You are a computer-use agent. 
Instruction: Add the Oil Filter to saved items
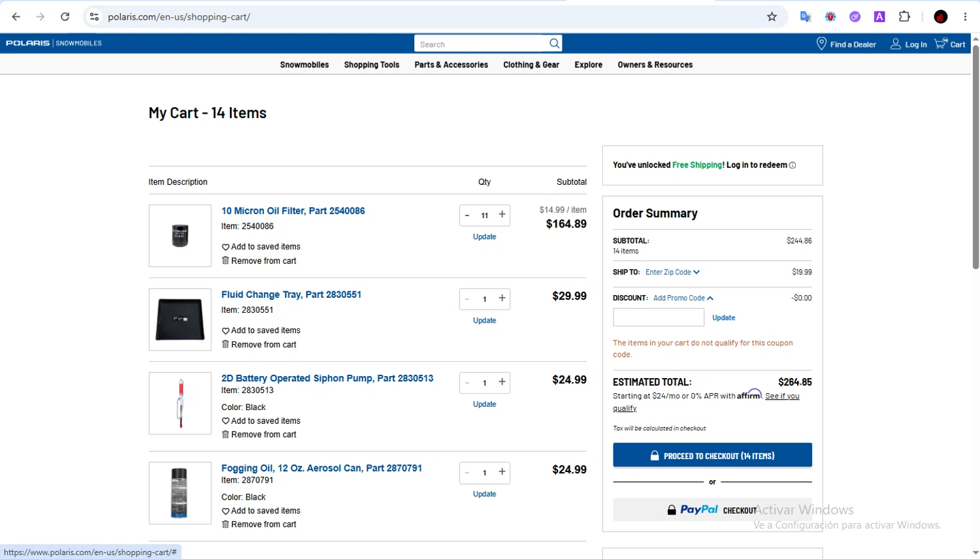click(x=261, y=247)
